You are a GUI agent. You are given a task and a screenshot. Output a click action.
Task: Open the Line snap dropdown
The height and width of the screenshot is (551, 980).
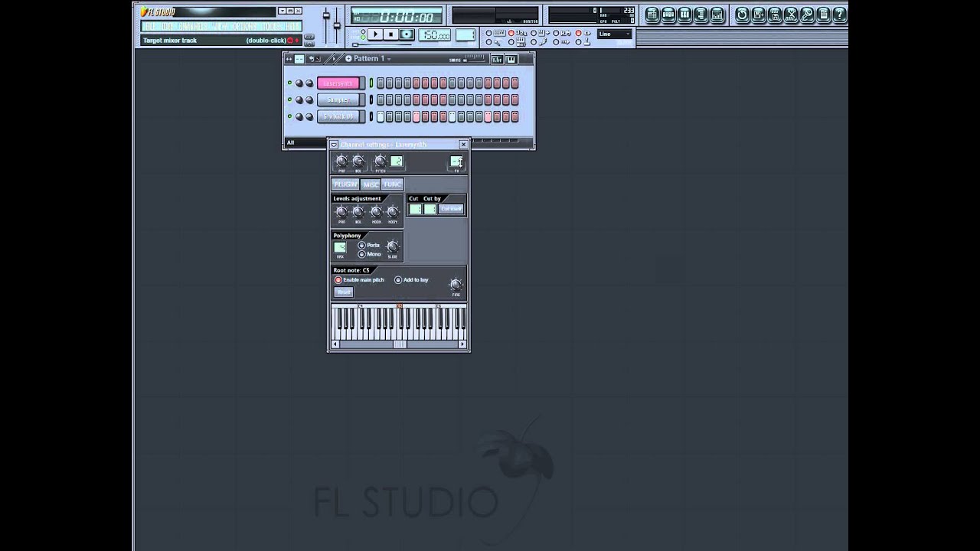(614, 34)
